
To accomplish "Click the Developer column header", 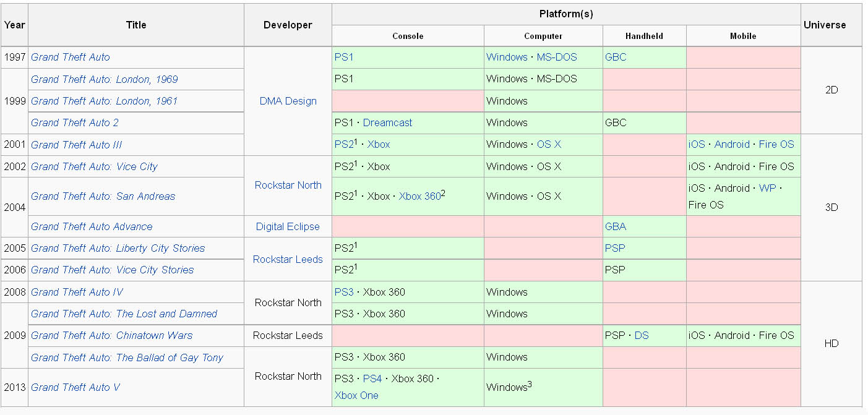I will [x=288, y=25].
